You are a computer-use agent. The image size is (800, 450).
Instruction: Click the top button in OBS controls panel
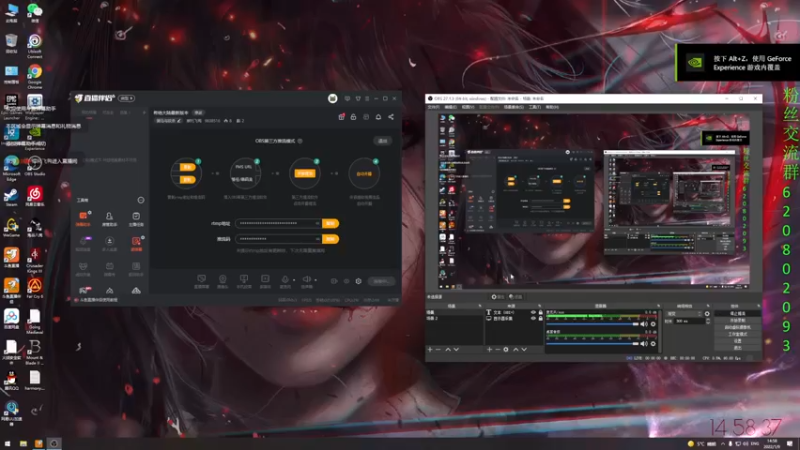click(737, 313)
